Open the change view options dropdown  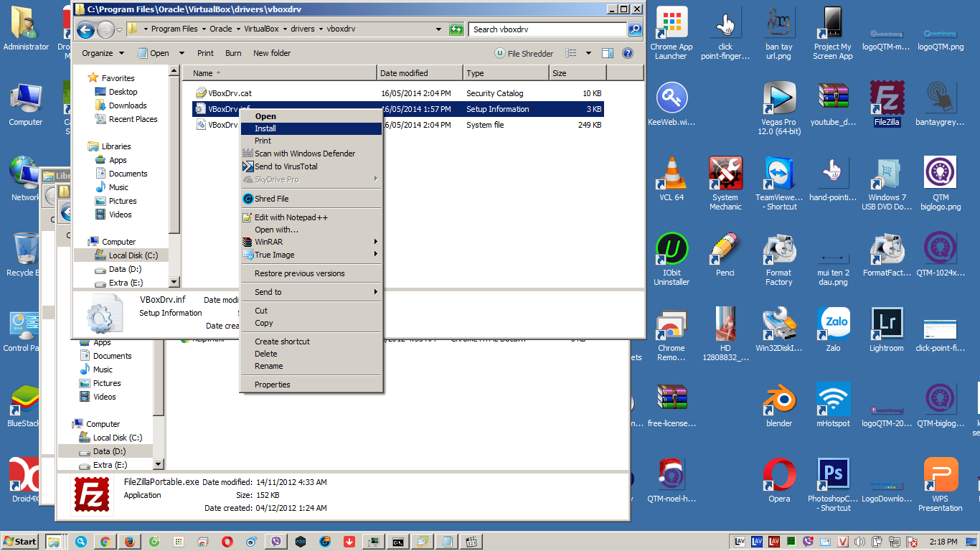588,53
